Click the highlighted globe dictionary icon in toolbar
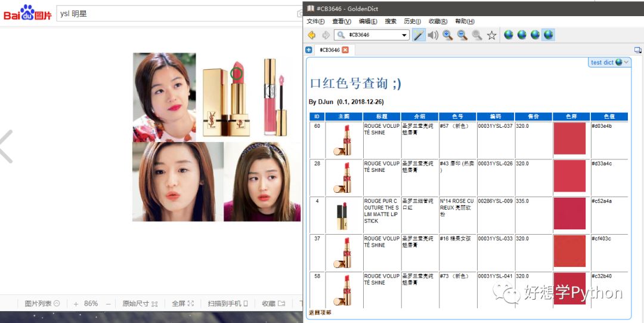 click(549, 35)
